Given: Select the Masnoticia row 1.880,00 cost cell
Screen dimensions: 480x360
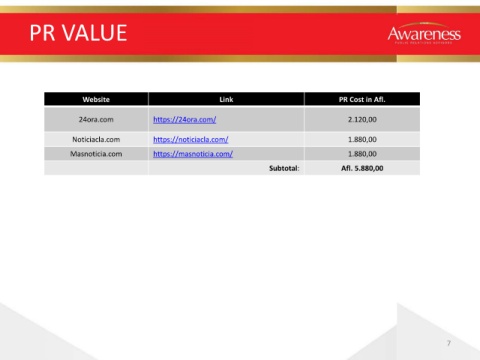Looking at the screenshot, I should pos(362,154).
